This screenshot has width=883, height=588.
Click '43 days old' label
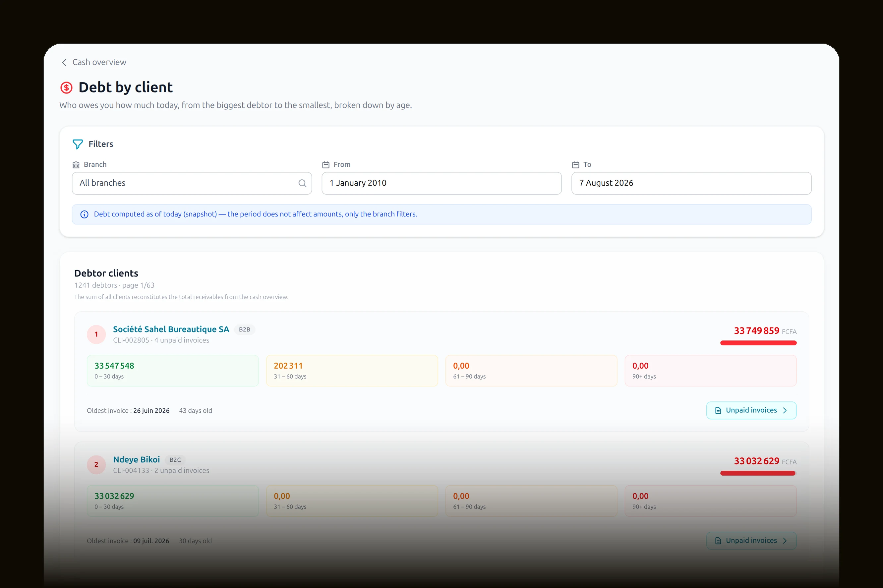[x=196, y=411]
